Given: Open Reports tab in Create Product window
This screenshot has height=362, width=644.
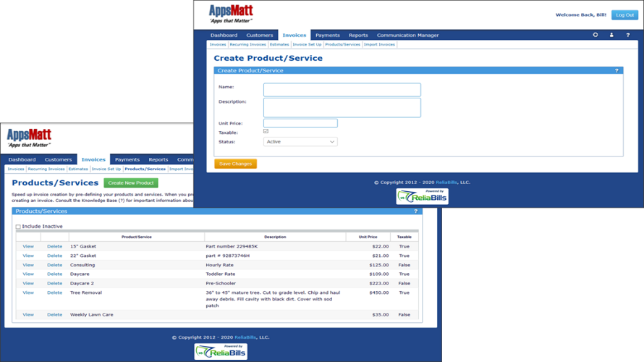Looking at the screenshot, I should point(358,35).
